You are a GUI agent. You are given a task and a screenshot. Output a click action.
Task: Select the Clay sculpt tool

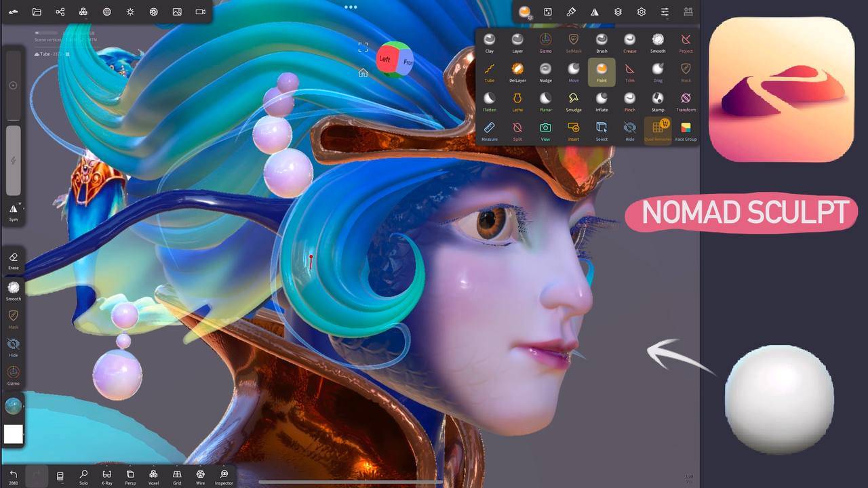point(489,43)
